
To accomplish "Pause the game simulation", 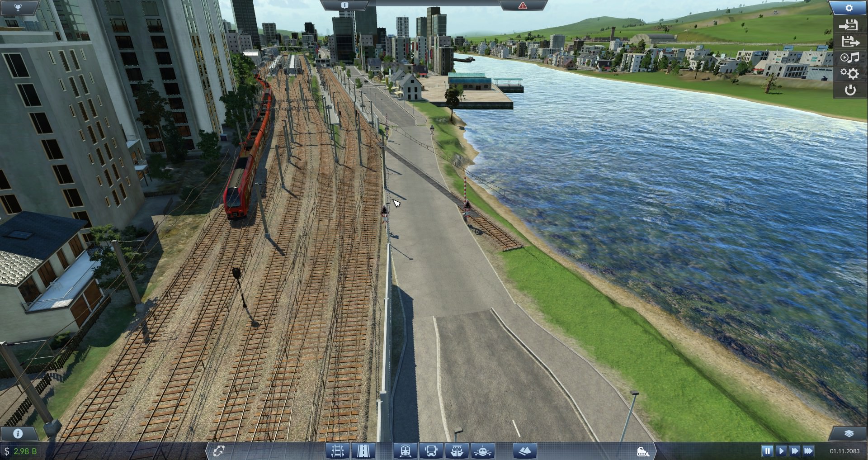I will (x=767, y=451).
